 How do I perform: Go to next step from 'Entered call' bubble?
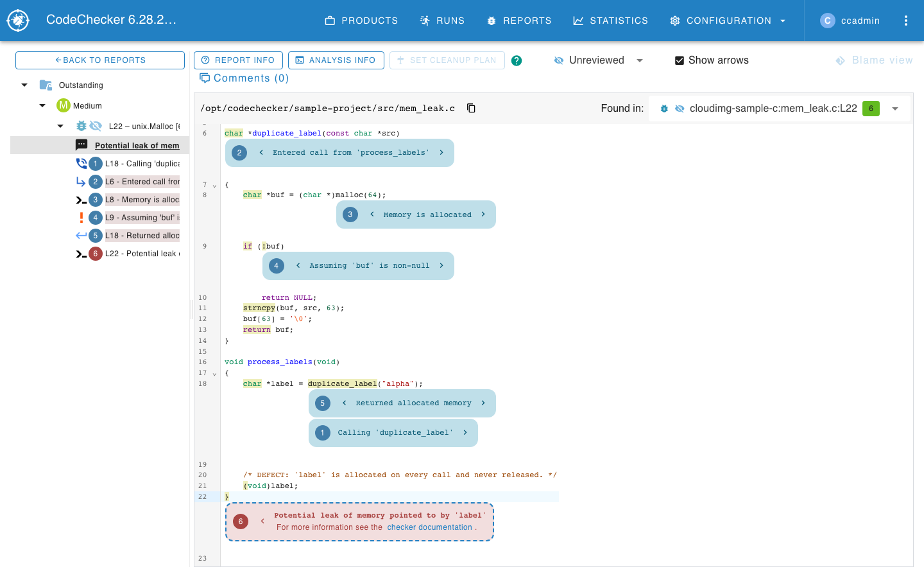[x=441, y=153]
